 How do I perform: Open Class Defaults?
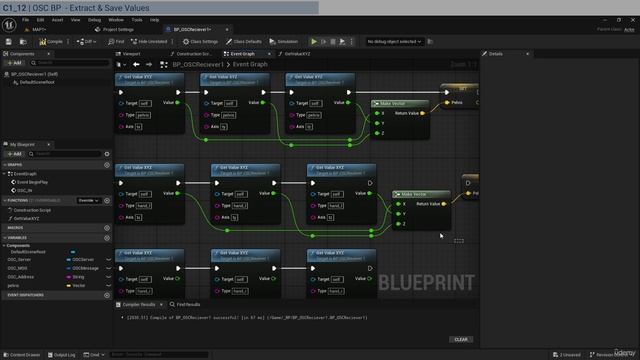(244, 42)
